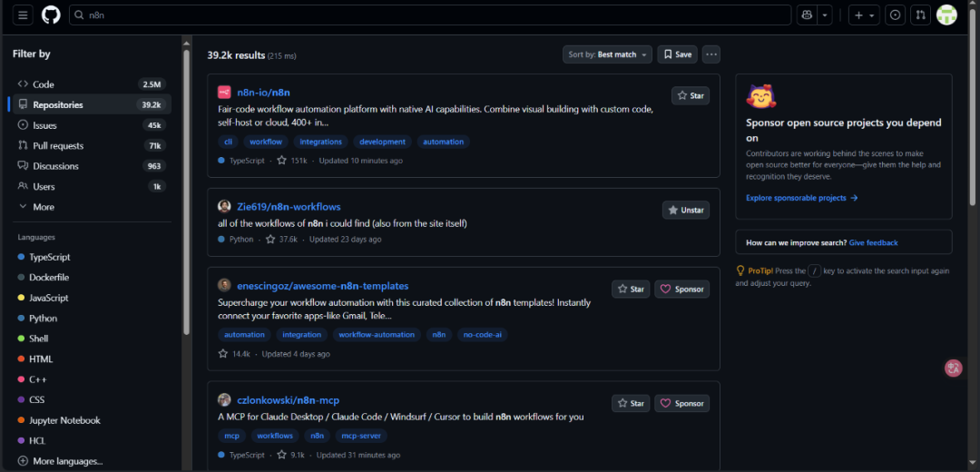980x472 pixels.
Task: Open the create new plus menu
Action: [864, 15]
